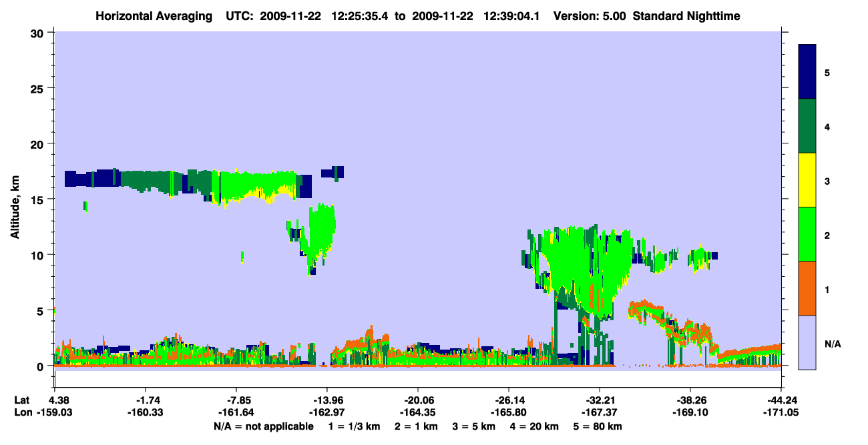Click longitude value "-162.97"
Screen dimensions: 868x445
click(x=327, y=413)
